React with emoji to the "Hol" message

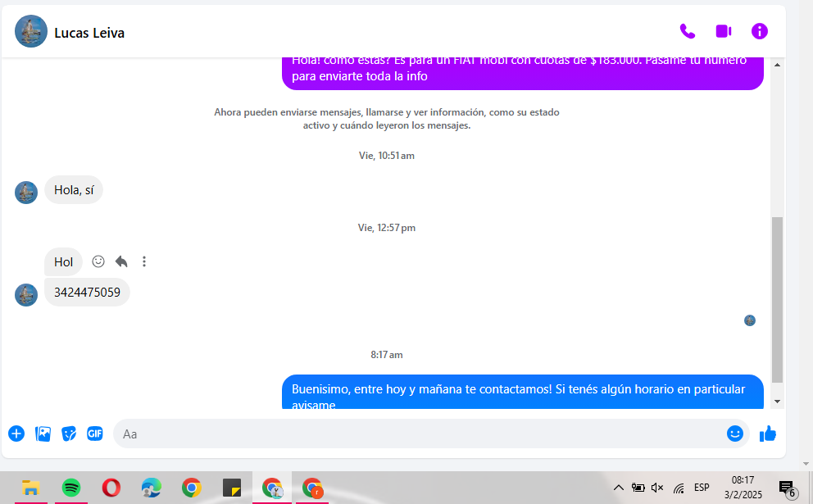(98, 261)
